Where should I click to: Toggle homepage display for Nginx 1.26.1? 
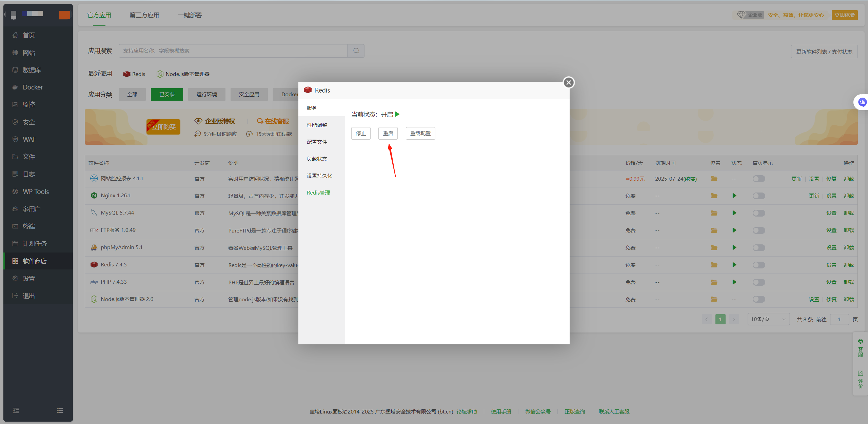759,196
